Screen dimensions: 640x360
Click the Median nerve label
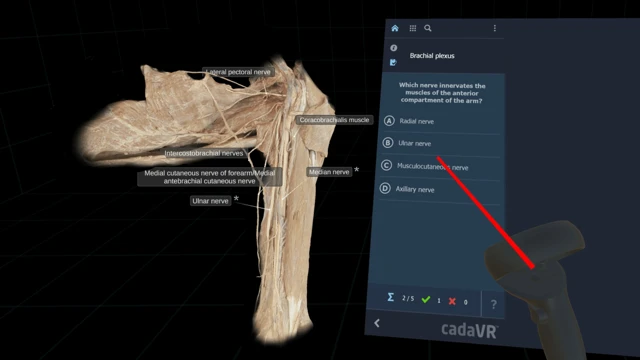point(329,172)
